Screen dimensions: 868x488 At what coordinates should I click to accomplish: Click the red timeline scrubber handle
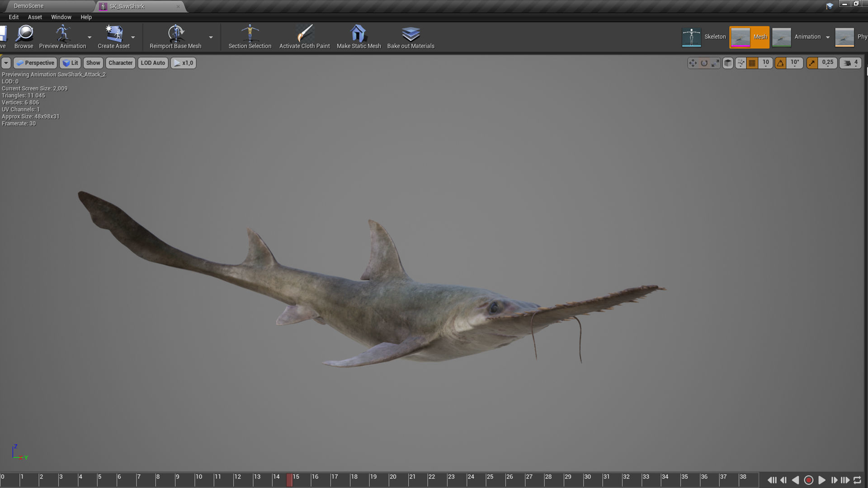(x=289, y=480)
